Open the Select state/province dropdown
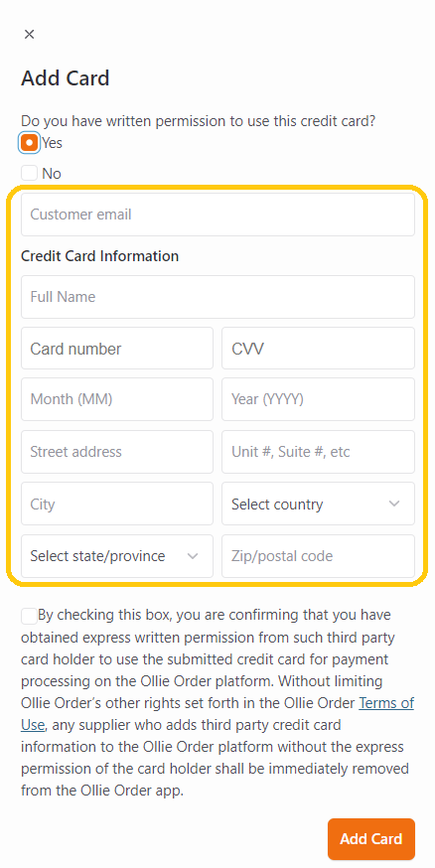The image size is (435, 868). (x=117, y=556)
